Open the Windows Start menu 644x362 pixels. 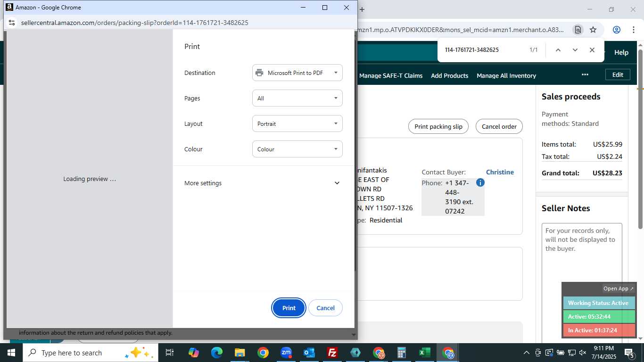[11, 353]
